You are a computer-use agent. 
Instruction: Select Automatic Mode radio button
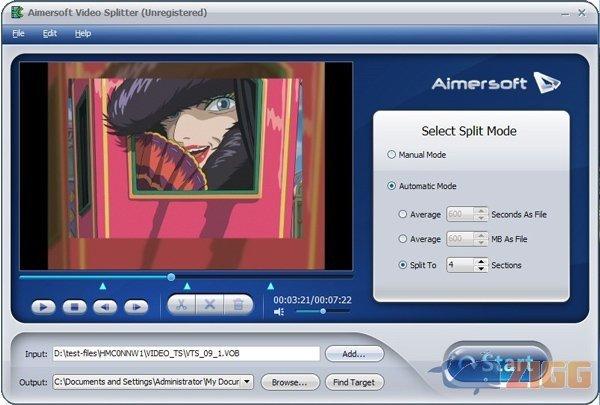point(391,186)
